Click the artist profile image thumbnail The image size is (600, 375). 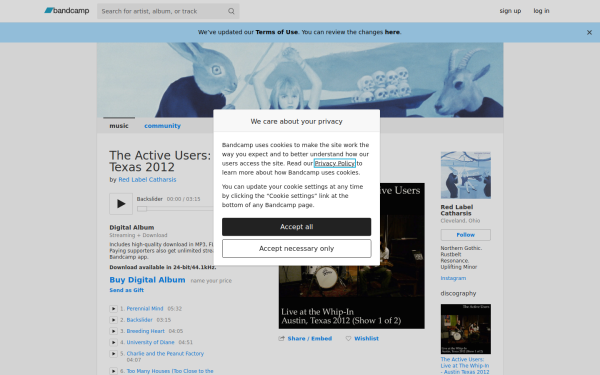point(466,175)
